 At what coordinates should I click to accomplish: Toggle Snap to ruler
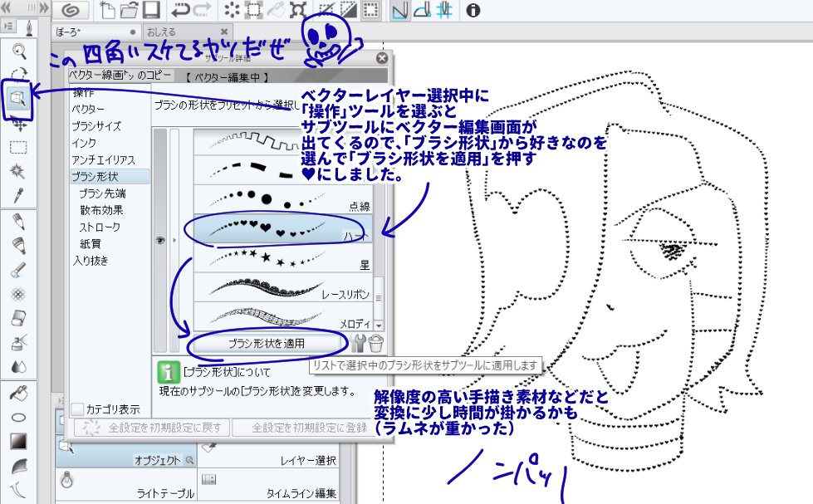pos(399,10)
